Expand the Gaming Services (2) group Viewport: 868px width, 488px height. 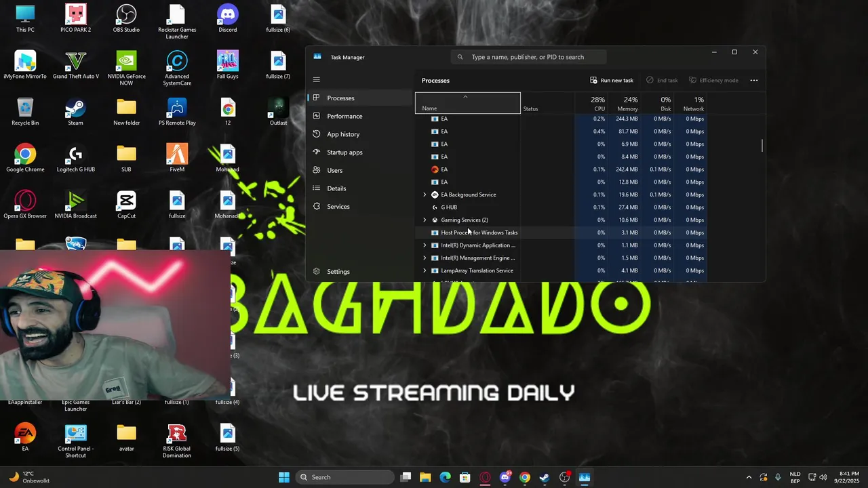(425, 220)
